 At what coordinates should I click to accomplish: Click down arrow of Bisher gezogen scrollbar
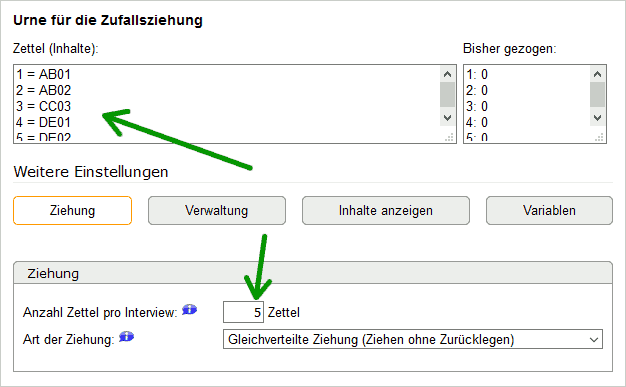[x=597, y=118]
